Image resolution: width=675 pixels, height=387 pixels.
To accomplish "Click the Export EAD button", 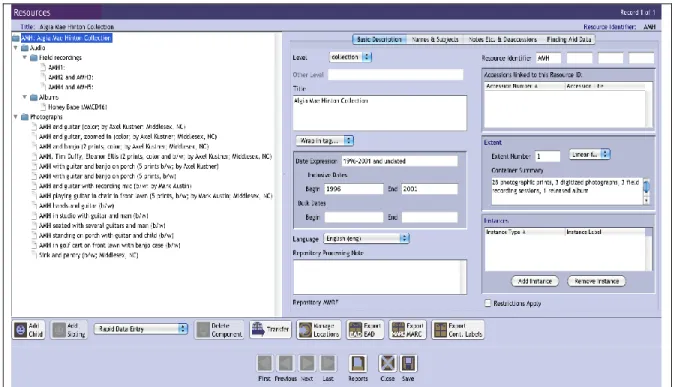I will (x=365, y=330).
